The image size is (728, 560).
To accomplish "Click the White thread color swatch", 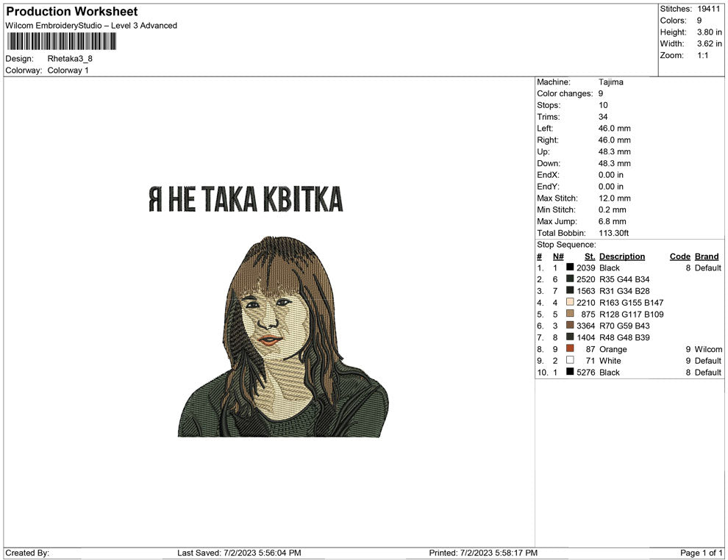I will pyautogui.click(x=570, y=361).
